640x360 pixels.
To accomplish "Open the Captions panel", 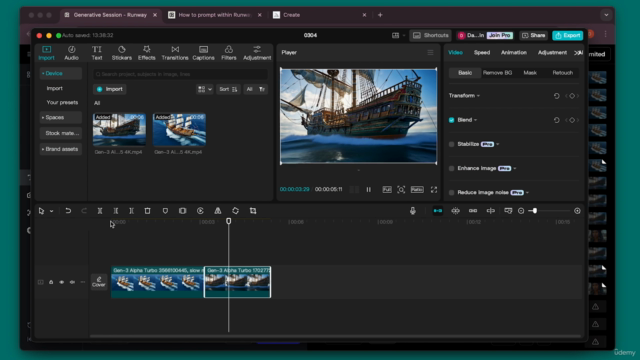I will coord(203,53).
